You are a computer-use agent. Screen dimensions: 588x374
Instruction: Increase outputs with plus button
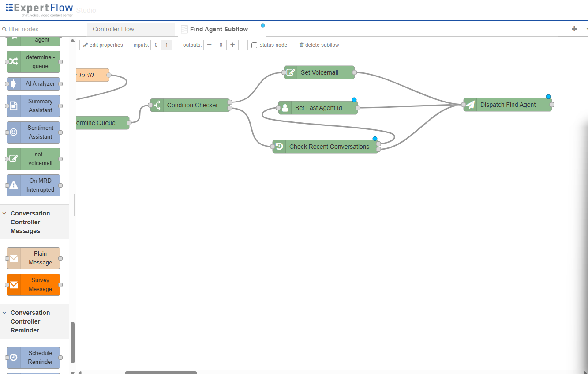[x=232, y=45]
